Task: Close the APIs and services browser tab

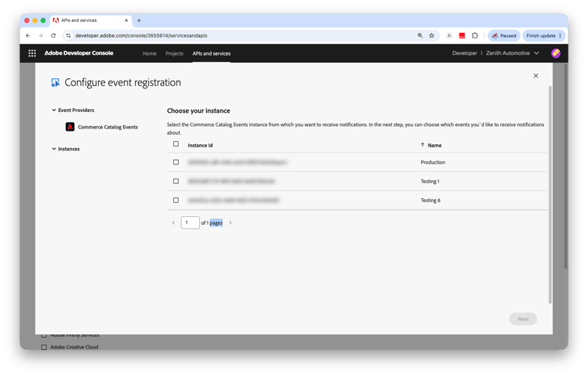Action: tap(126, 20)
